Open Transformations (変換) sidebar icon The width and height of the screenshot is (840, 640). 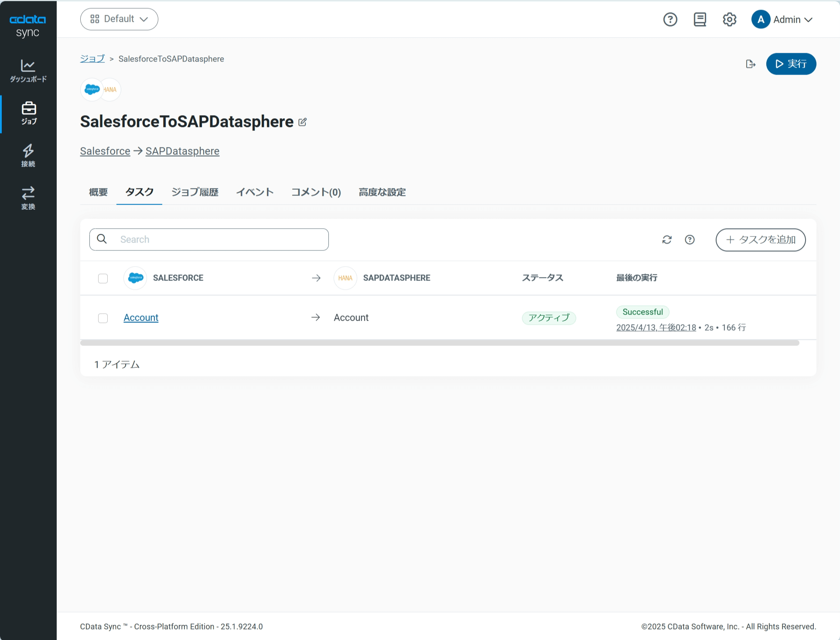(28, 198)
